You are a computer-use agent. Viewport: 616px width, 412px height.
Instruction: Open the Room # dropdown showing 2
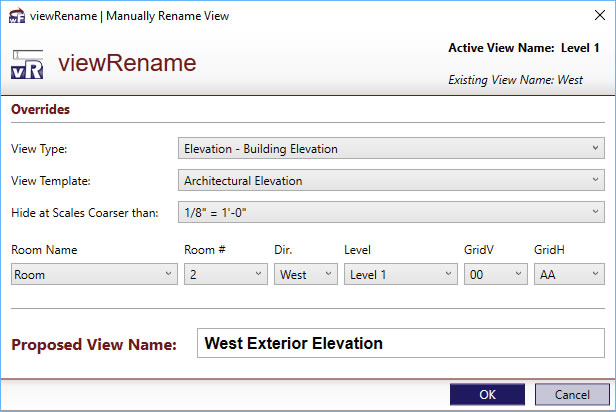(x=226, y=274)
